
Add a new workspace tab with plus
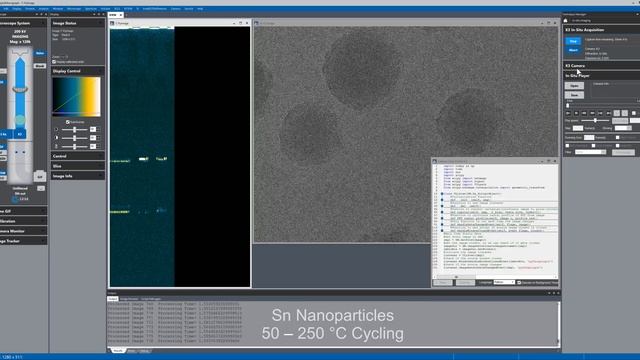[x=126, y=15]
